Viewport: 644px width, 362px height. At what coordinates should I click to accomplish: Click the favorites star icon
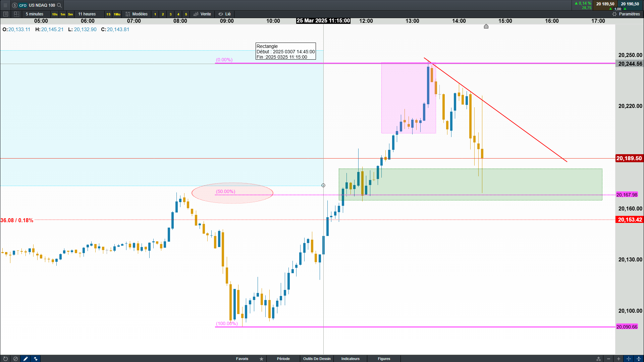261,359
